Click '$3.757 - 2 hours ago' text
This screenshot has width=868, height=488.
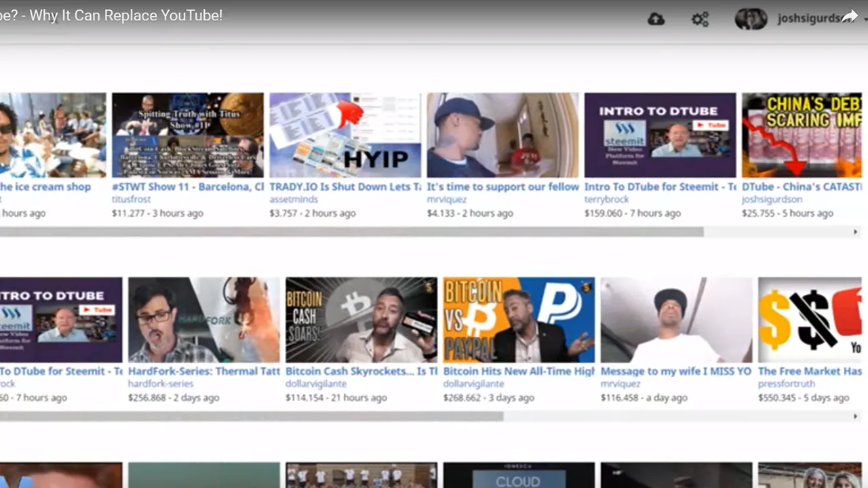click(x=312, y=213)
